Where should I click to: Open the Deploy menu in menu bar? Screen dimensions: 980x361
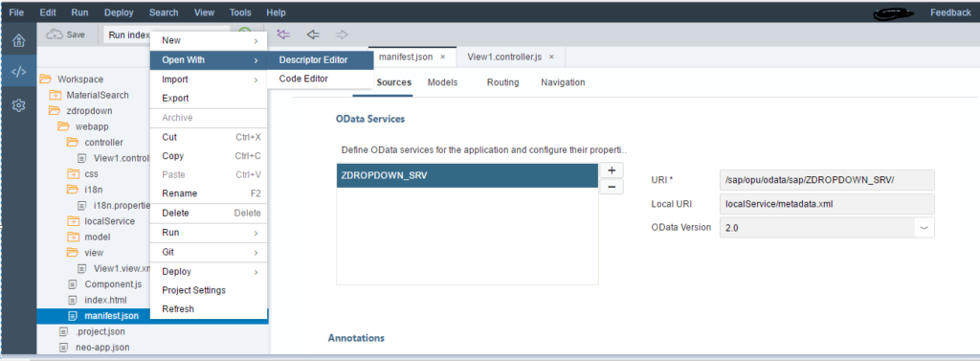(x=119, y=12)
